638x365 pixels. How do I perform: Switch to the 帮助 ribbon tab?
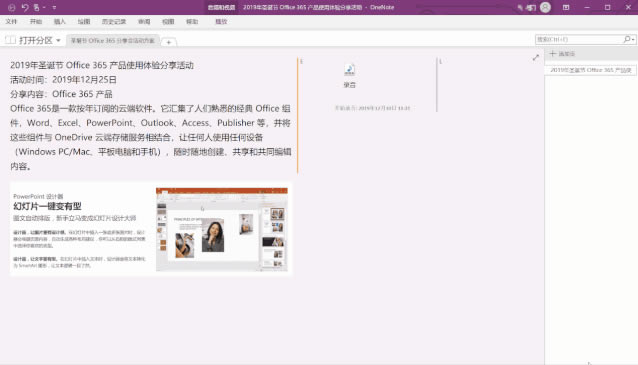pyautogui.click(x=192, y=22)
